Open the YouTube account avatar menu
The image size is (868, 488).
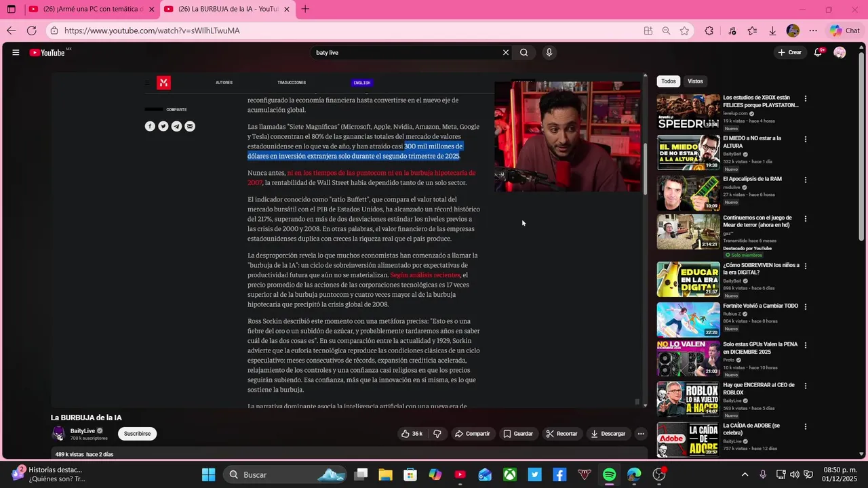coord(840,52)
